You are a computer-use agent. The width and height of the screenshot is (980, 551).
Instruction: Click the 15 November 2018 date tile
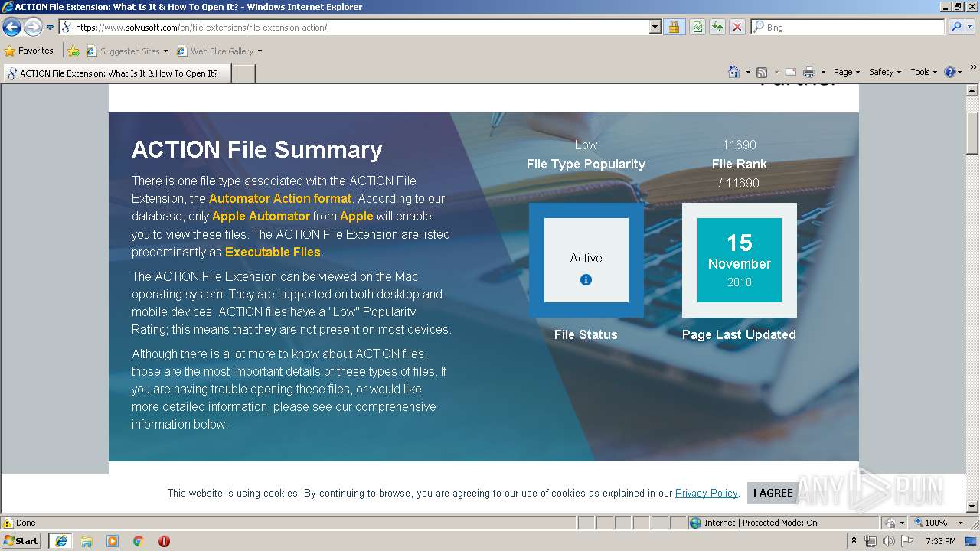(x=740, y=260)
